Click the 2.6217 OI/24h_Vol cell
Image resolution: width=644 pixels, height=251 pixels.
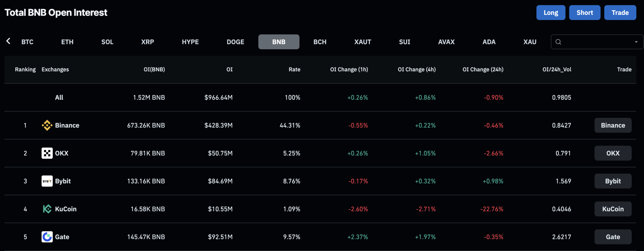tap(561, 237)
